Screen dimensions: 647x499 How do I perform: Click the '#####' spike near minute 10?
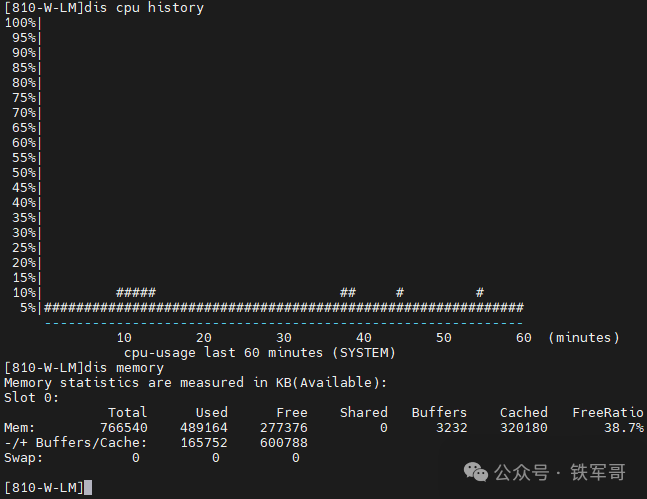pos(135,293)
